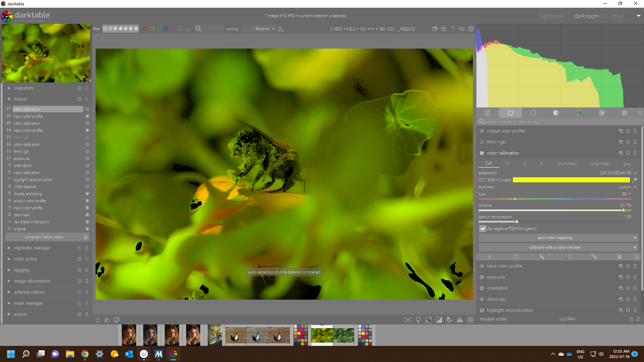Viewport: 644px width, 362px height.
Task: Enable the color assessment lightbulb icon
Action: [418, 320]
